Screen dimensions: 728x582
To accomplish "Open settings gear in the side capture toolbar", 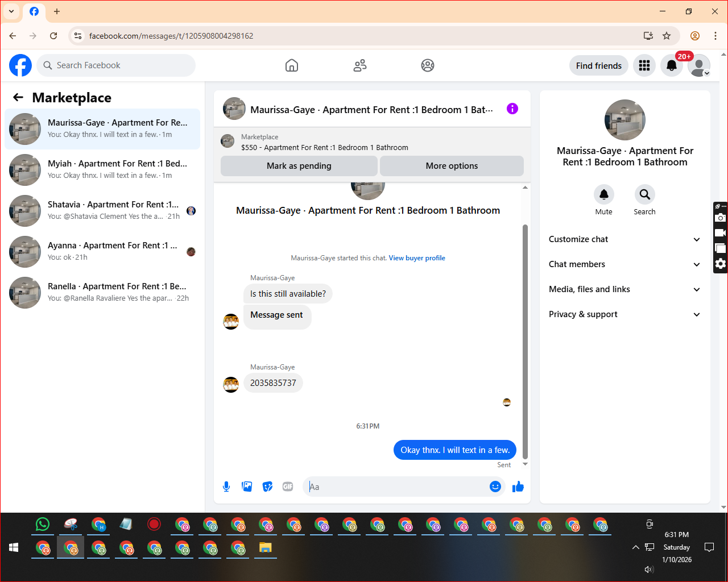I will 721,264.
